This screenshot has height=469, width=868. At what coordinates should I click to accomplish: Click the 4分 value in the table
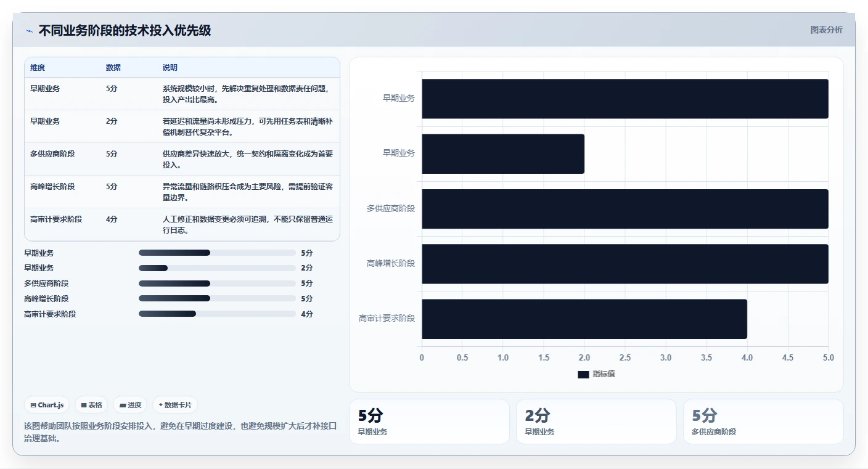pyautogui.click(x=112, y=219)
